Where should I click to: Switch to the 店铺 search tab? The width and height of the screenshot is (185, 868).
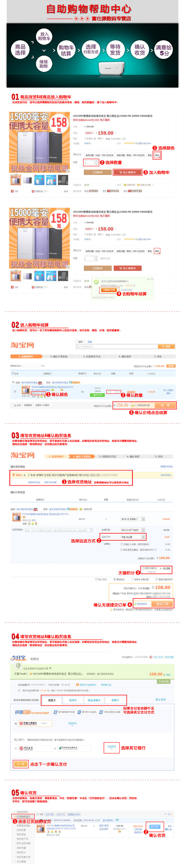[x=90, y=342]
